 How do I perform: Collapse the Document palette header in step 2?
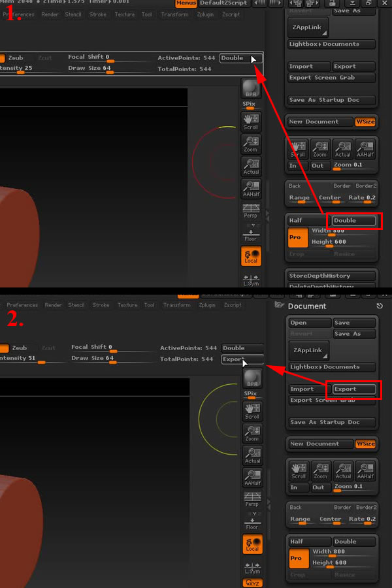[307, 306]
